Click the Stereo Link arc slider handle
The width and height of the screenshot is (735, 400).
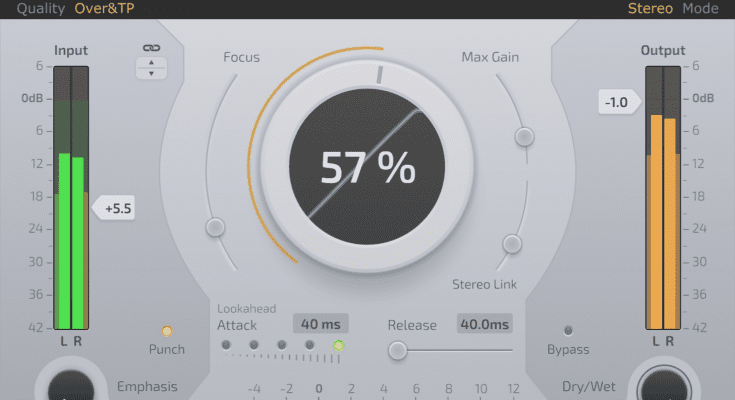tap(512, 243)
